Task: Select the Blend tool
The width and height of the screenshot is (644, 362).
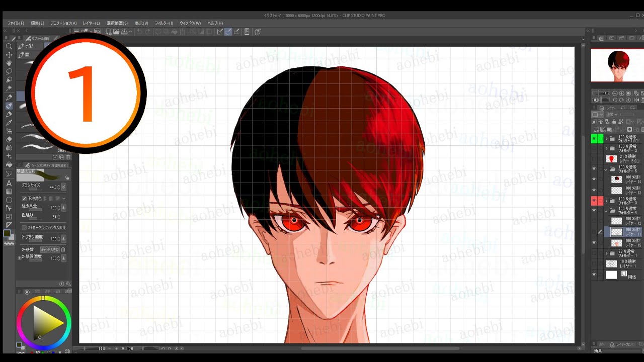Action: tap(9, 148)
